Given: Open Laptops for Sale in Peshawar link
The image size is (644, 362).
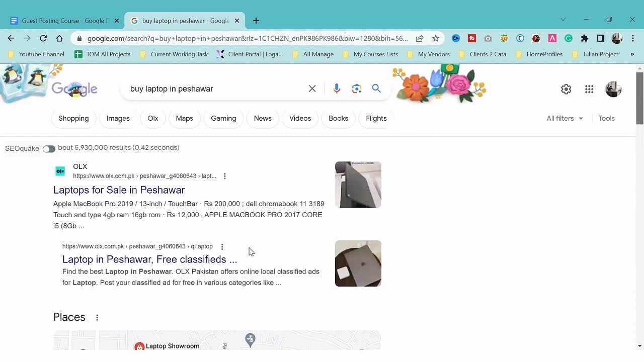Looking at the screenshot, I should pyautogui.click(x=119, y=190).
